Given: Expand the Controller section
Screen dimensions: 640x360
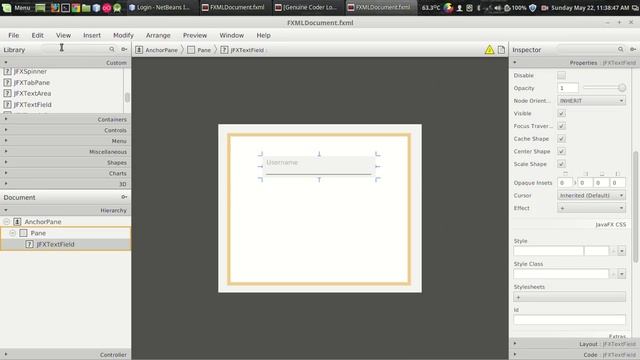Looking at the screenshot, I should click(65, 355).
